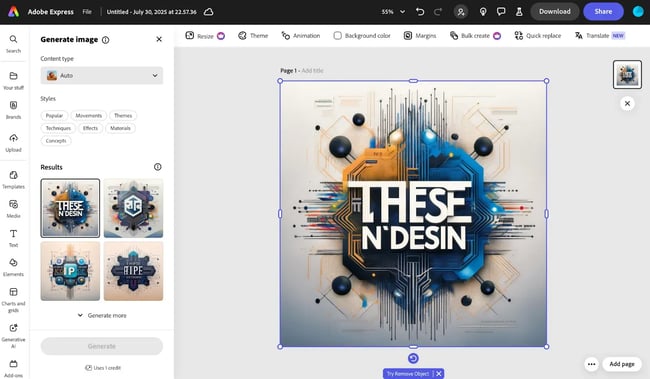Click the Add page button
Screen dimensions: 650x379
622,364
